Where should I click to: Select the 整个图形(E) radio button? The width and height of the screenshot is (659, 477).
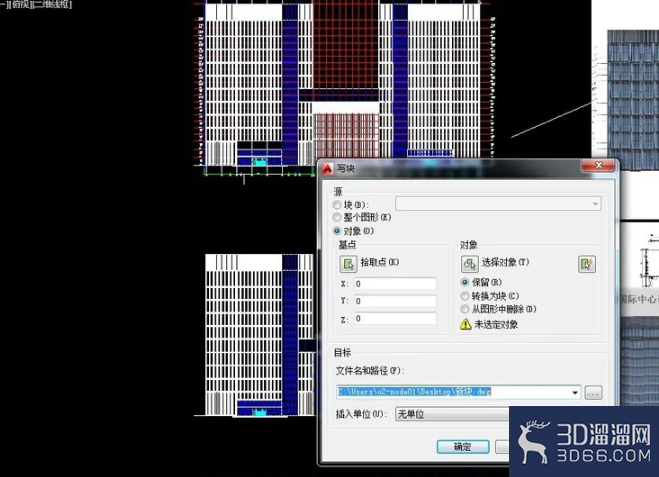click(337, 217)
